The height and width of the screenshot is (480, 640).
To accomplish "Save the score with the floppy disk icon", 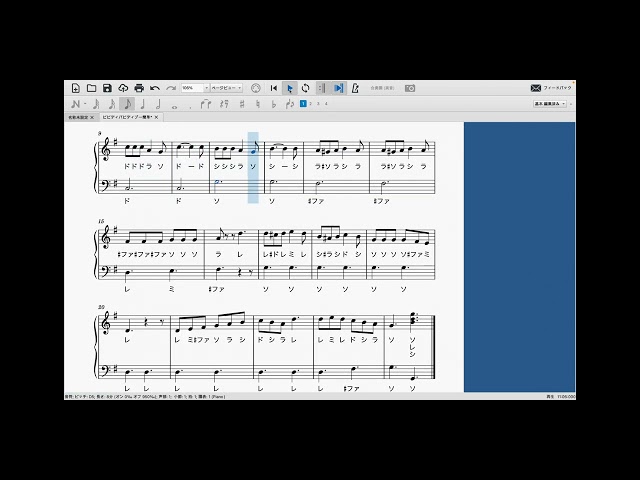I will tap(107, 88).
